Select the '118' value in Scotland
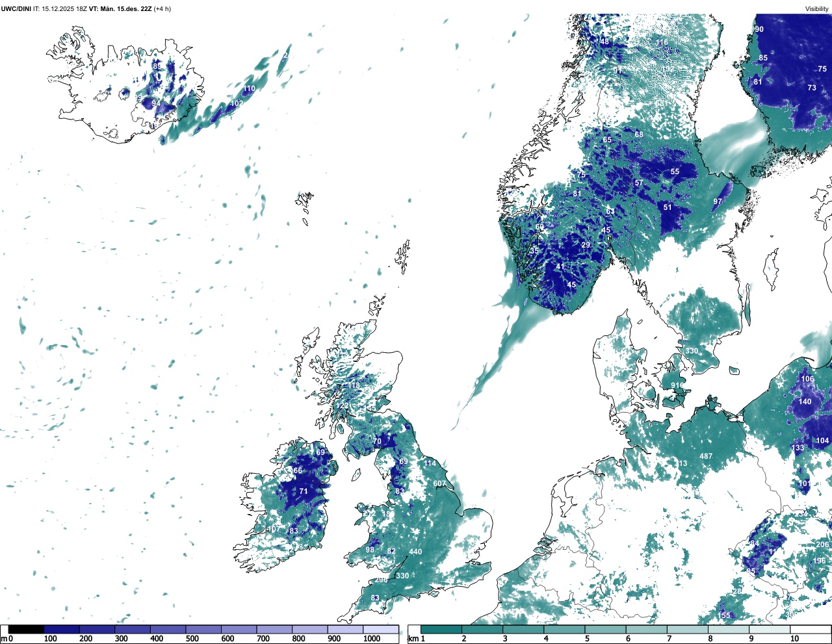This screenshot has height=644, width=832. click(354, 385)
